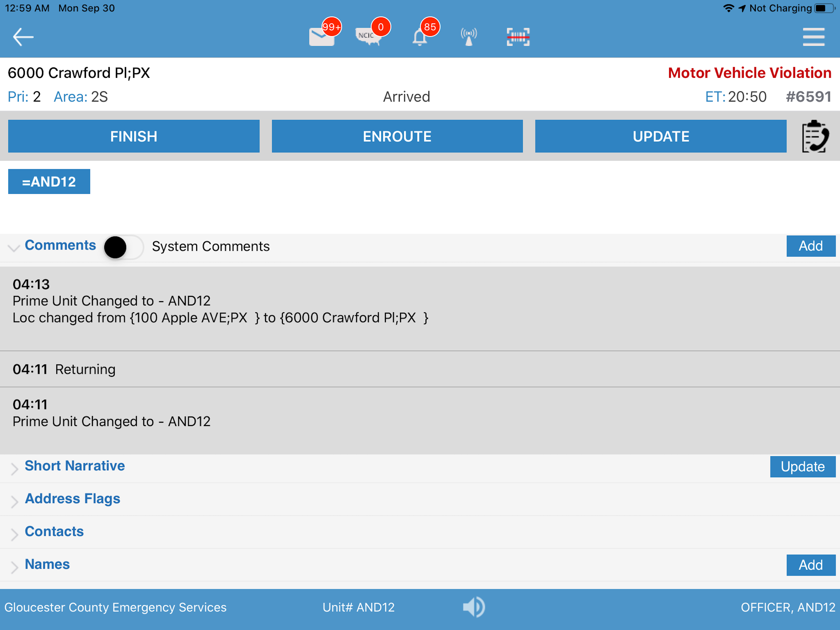Open the mail inbox icon

pos(322,37)
